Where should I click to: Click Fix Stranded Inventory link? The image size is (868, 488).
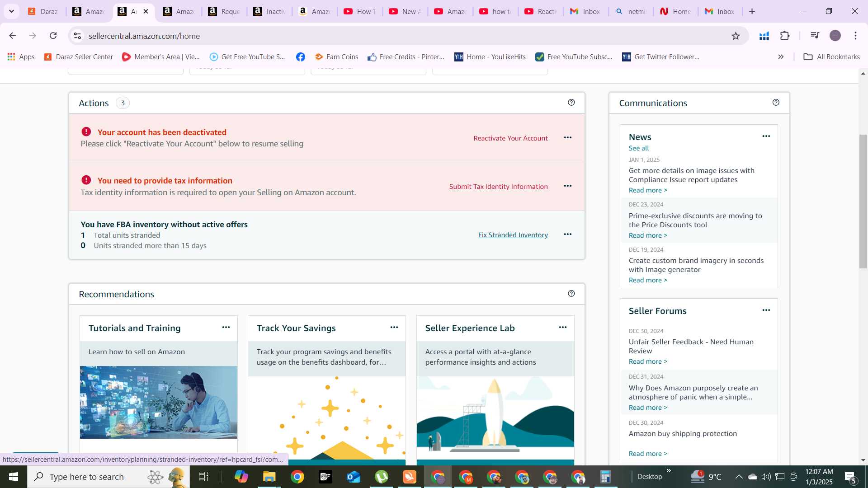[513, 235]
